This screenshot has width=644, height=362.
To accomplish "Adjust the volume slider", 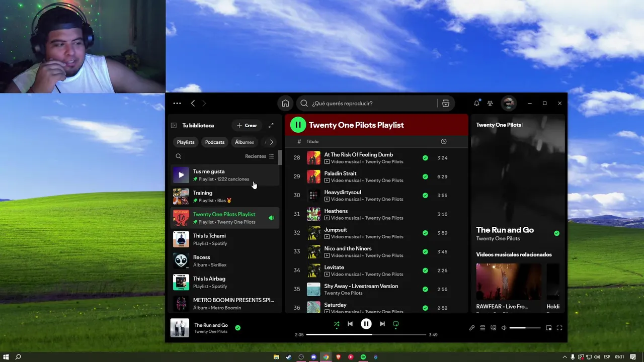I will pos(525,328).
